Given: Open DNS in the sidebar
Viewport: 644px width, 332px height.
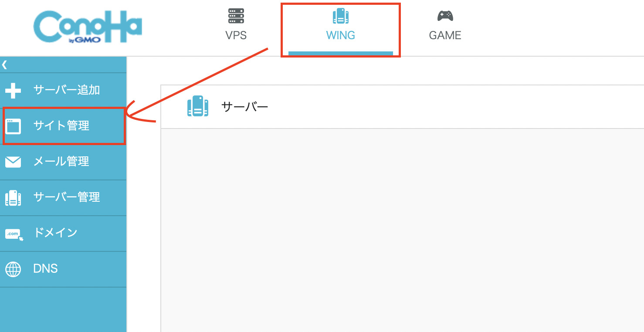Looking at the screenshot, I should (x=63, y=269).
